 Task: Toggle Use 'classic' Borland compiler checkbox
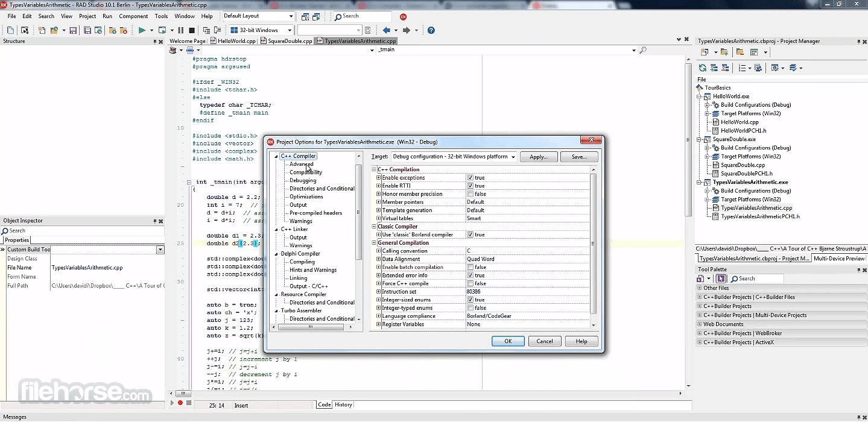tap(470, 235)
